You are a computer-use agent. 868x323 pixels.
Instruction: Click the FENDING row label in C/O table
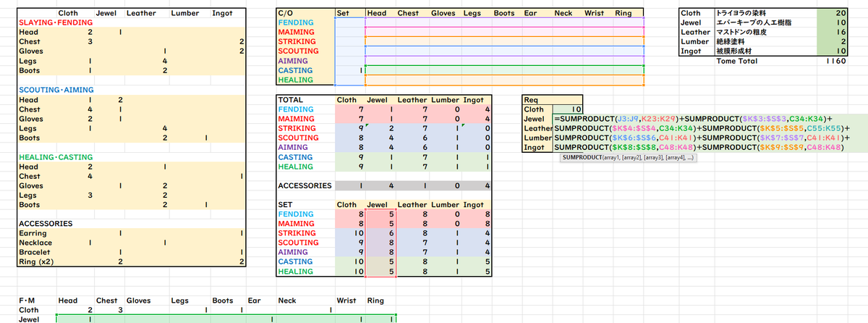tap(294, 22)
